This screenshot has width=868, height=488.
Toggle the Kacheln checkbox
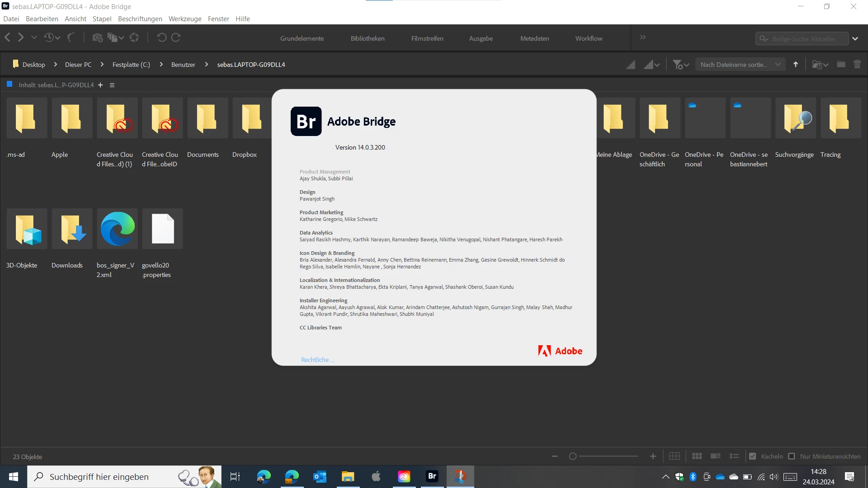click(753, 456)
